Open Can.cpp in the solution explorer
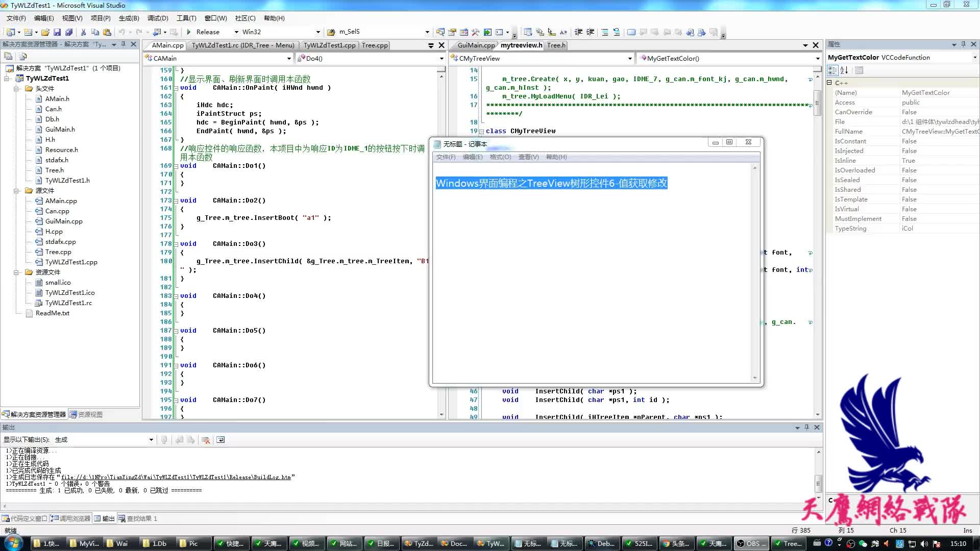The image size is (980, 551). pos(57,211)
